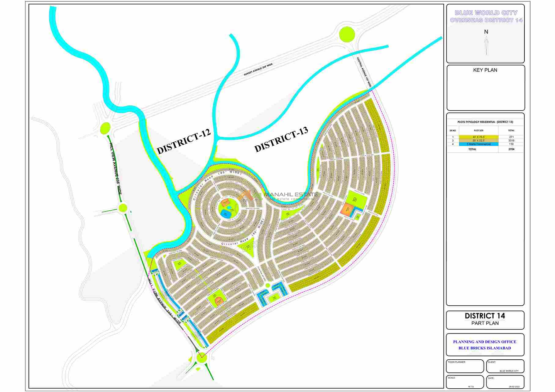Click the PART PLAN subtitle

coord(485,323)
